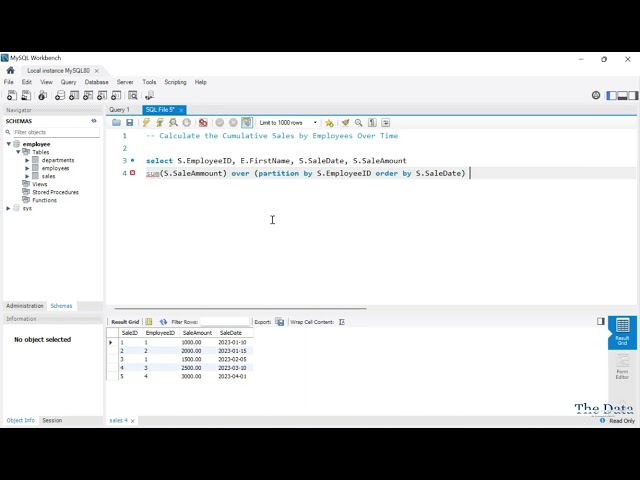The height and width of the screenshot is (480, 640).
Task: Run Explain plan for current statement
Action: point(173,122)
